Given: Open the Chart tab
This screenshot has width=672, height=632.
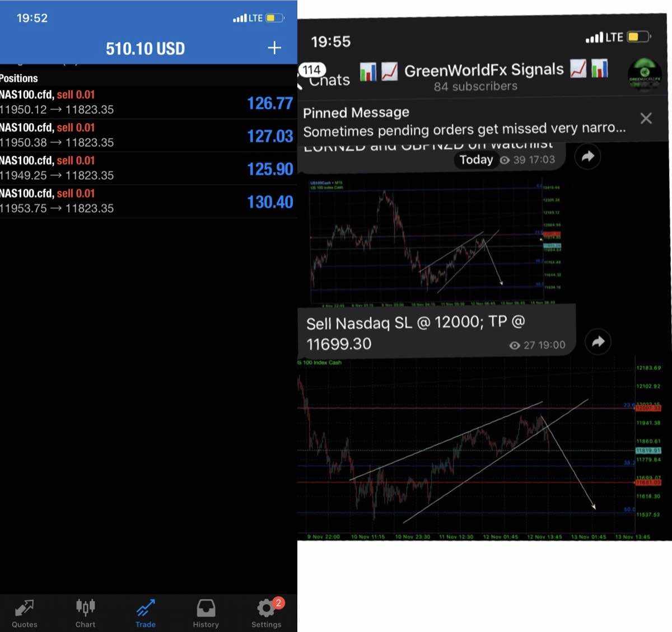Looking at the screenshot, I should coord(85,614).
